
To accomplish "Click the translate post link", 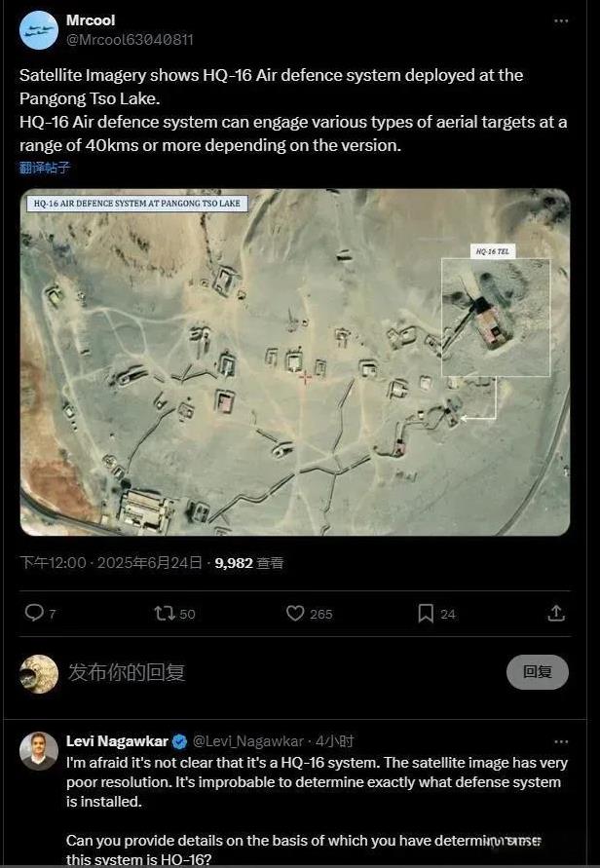I will [x=45, y=168].
